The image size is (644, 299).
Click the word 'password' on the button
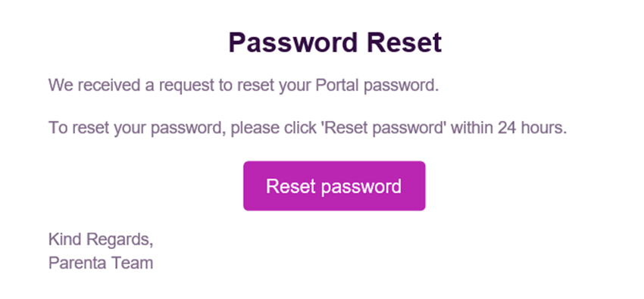[x=361, y=187]
